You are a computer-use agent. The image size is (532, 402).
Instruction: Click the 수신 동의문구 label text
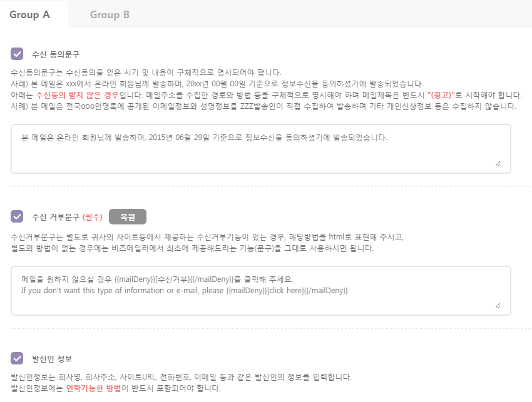click(x=56, y=54)
